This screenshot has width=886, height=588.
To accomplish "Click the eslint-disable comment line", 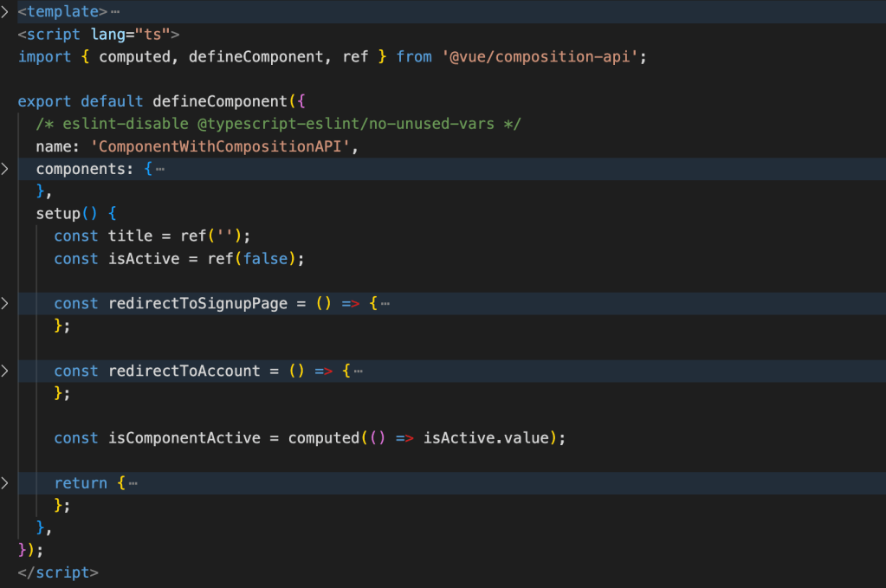I will pyautogui.click(x=278, y=124).
